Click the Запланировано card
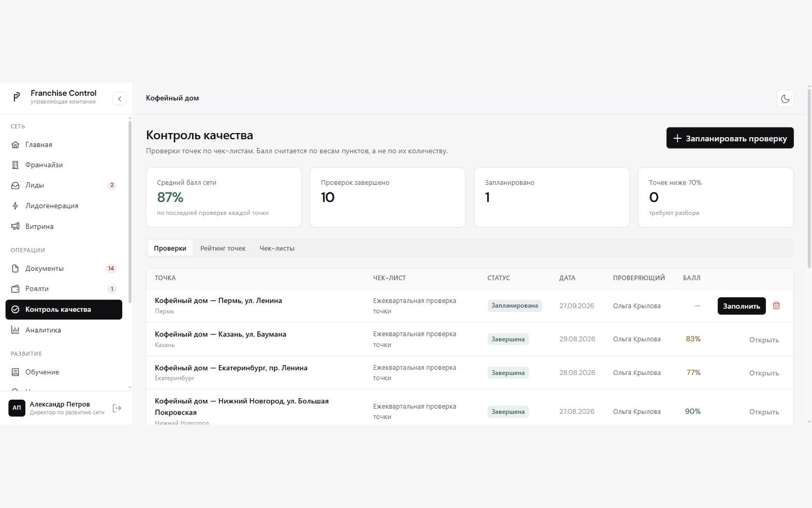Viewport: 812px width, 508px height. (552, 198)
